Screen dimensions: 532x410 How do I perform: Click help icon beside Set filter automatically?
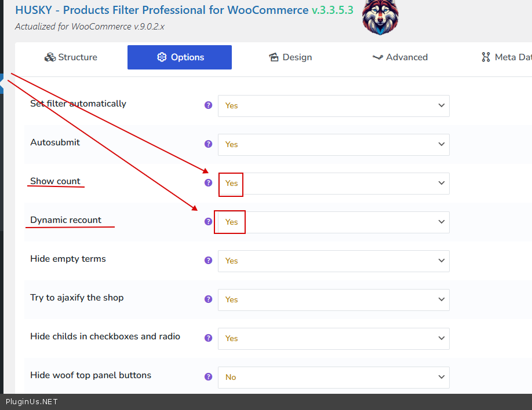[209, 105]
